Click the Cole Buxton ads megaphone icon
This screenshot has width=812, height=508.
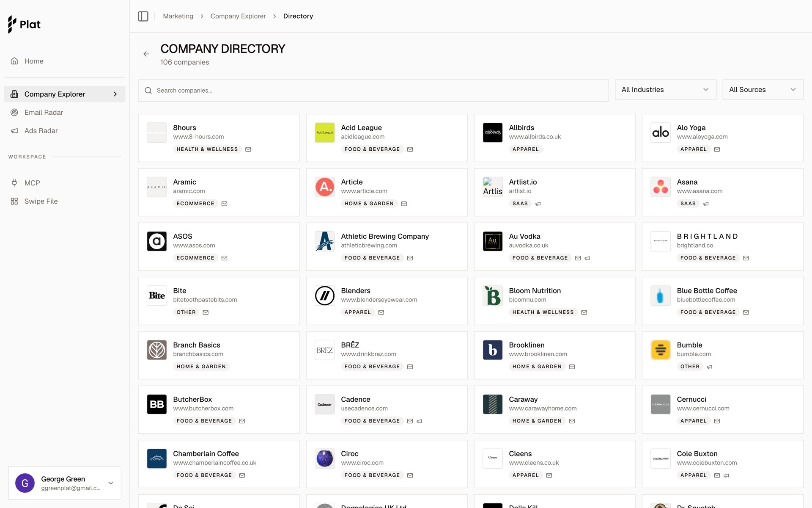coord(726,475)
